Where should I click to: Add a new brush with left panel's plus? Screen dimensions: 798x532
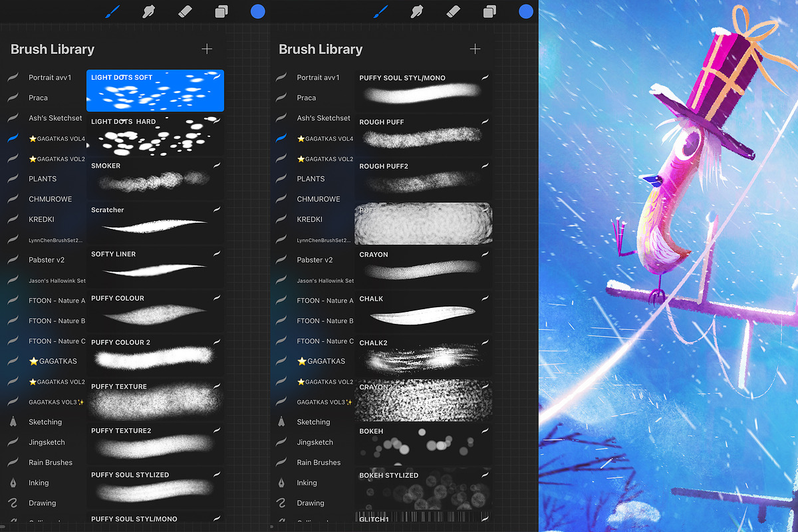click(207, 49)
